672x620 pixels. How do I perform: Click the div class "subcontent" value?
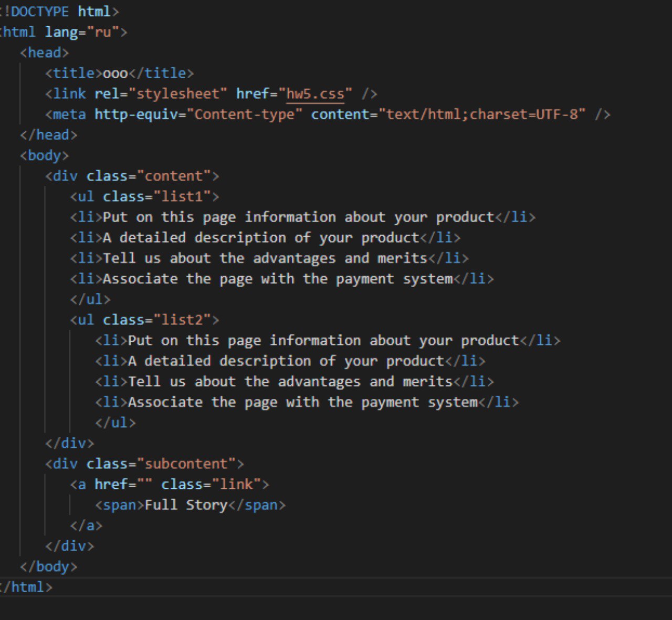click(x=186, y=464)
